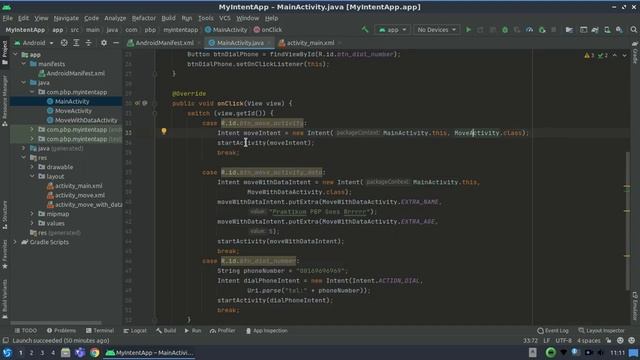Click Expand All icon in Project panel
Screen dimensions: 640x360
pyautogui.click(x=76, y=43)
